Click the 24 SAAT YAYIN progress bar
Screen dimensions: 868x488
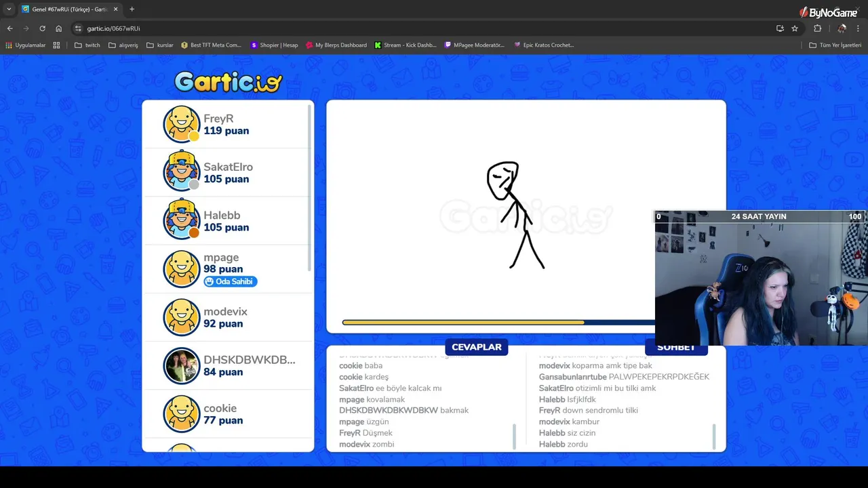(761, 217)
